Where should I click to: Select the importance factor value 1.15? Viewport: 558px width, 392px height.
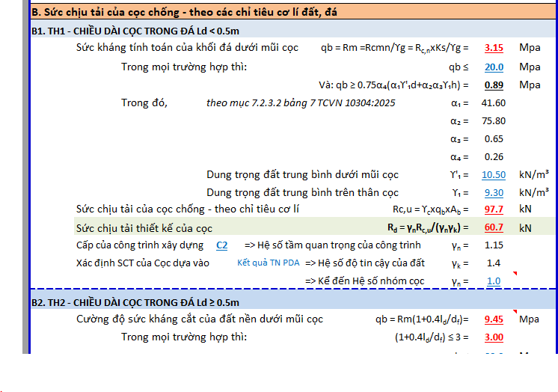point(494,245)
